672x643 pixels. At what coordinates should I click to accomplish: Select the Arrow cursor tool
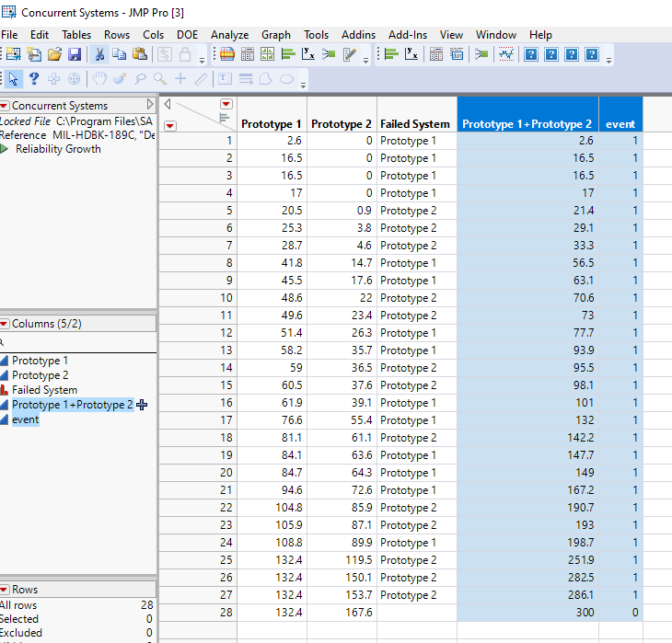[13, 79]
